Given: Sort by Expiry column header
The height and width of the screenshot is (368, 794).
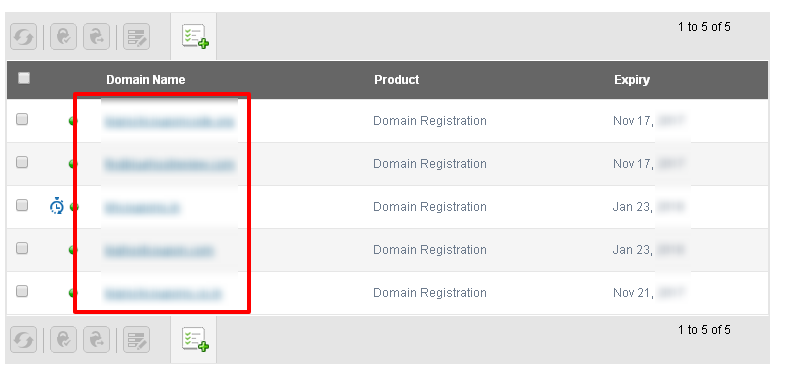Looking at the screenshot, I should click(631, 80).
